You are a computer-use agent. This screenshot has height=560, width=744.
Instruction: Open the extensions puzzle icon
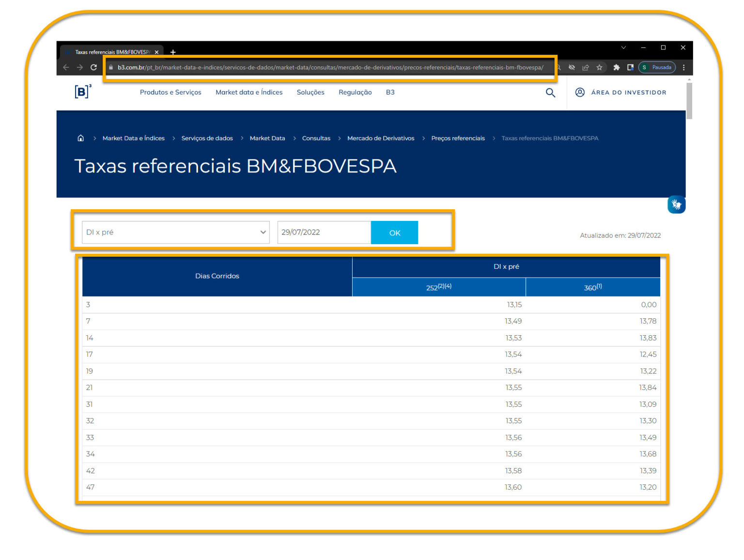616,67
